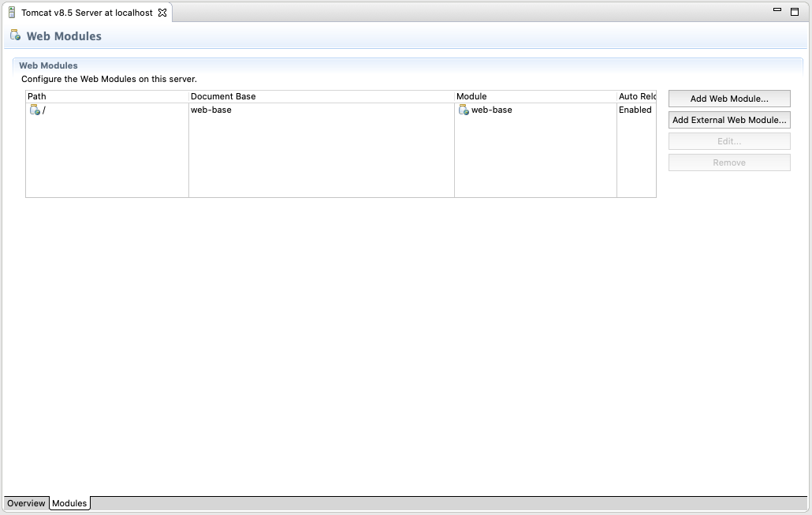Image resolution: width=812 pixels, height=515 pixels.
Task: Click the web module icon beside the / path
Action: coord(35,110)
